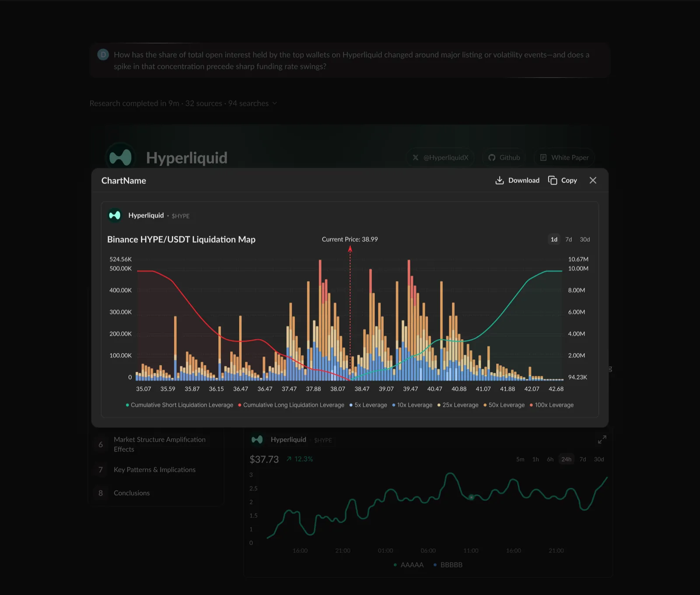
Task: Download the liquidation map chart
Action: coord(517,181)
